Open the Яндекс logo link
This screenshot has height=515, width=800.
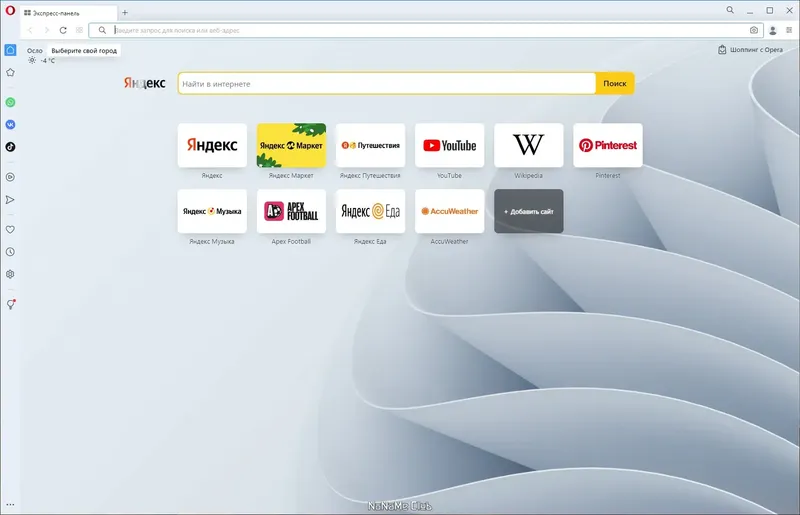pyautogui.click(x=144, y=83)
